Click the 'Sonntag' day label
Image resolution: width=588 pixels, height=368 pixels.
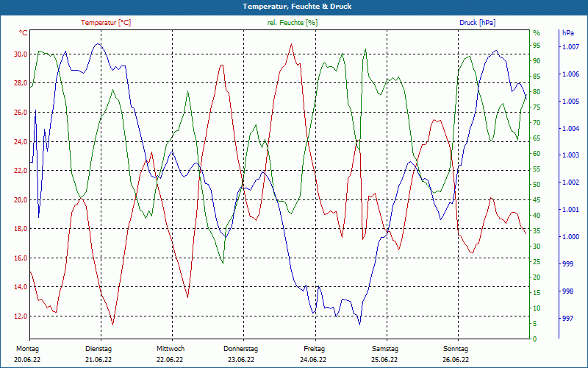456,349
